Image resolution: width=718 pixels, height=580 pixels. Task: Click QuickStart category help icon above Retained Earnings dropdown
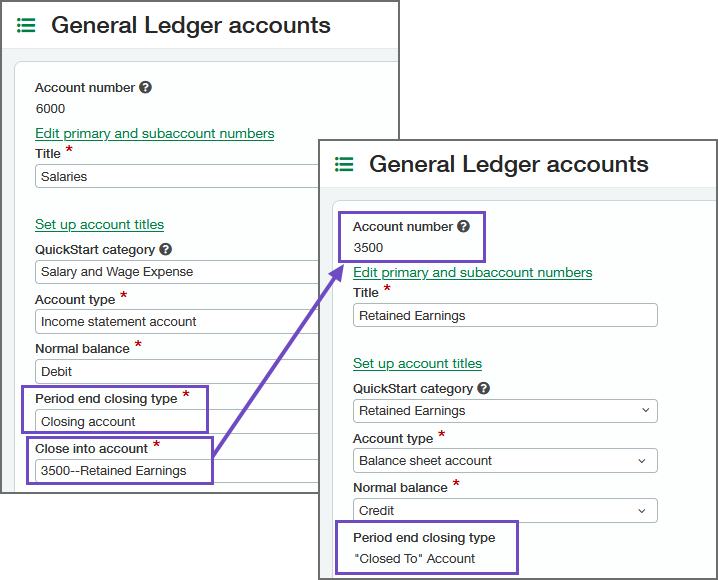click(x=483, y=389)
